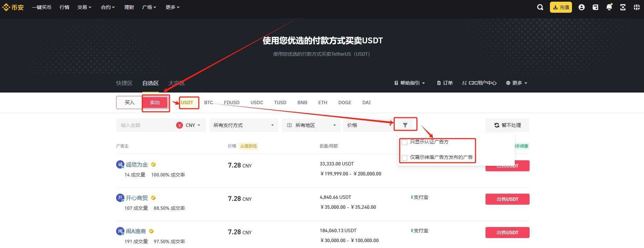Viewport: 644px width, 248px height.
Task: Open the CNY currency dropdown
Action: coord(193,125)
